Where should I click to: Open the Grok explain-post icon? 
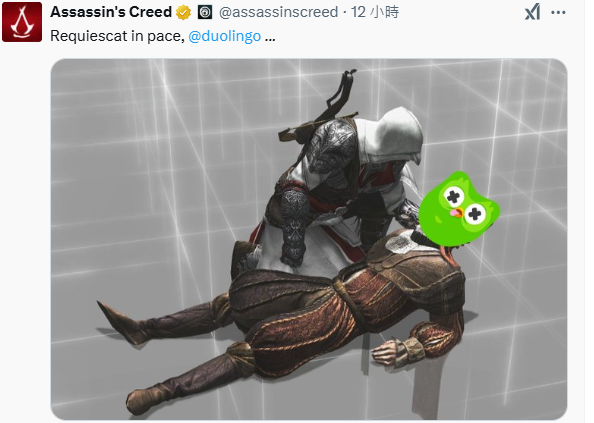532,12
